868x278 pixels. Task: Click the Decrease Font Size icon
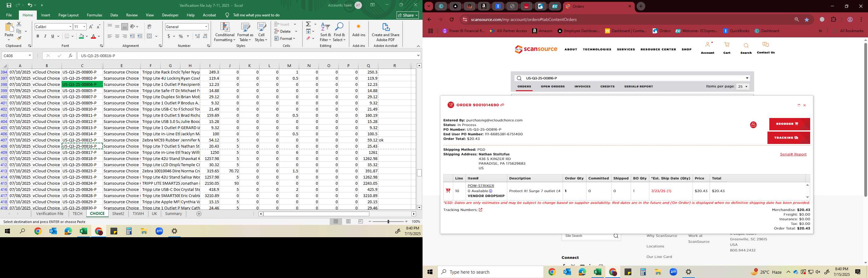click(98, 27)
